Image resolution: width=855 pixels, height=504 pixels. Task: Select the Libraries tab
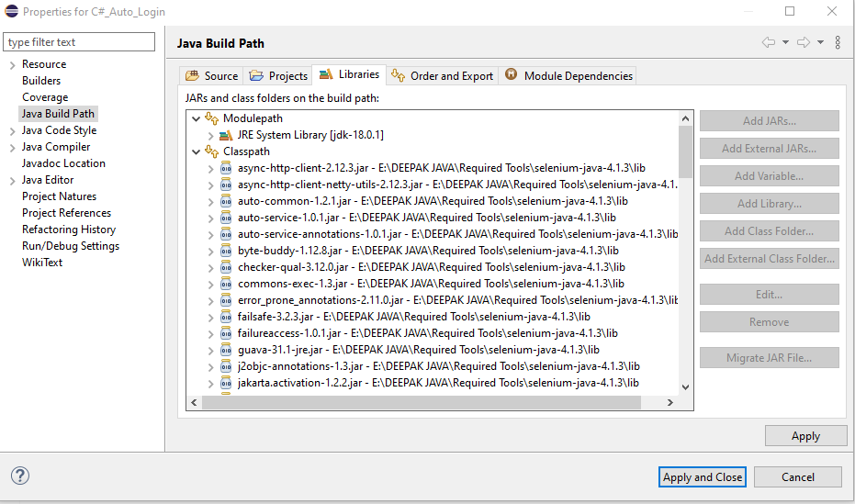349,74
